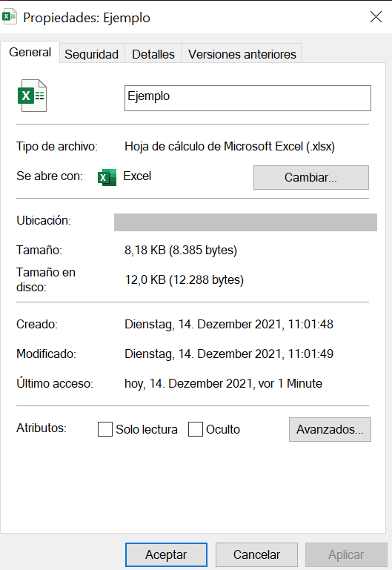
Task: Click the file type text for Microsoft Excel
Action: pyautogui.click(x=230, y=147)
